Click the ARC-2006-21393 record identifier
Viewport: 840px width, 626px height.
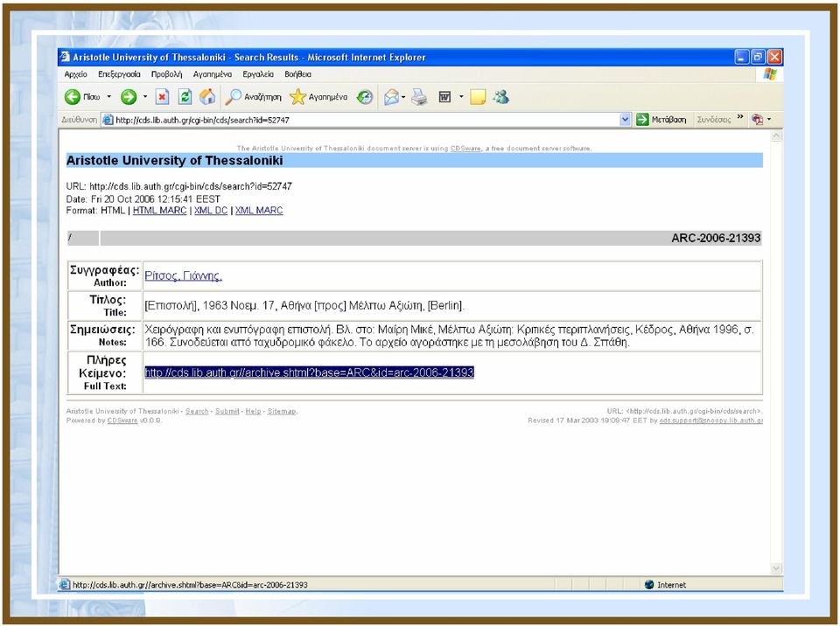tap(716, 239)
